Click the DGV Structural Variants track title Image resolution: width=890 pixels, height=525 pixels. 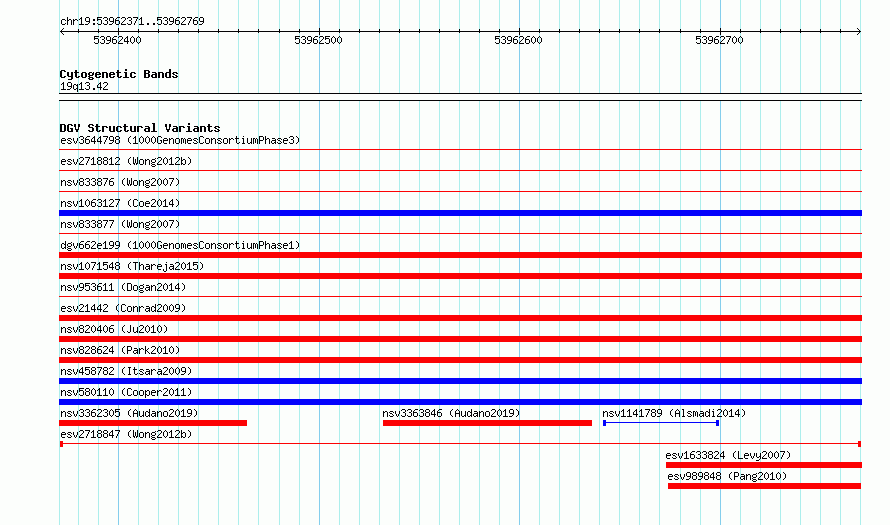(140, 128)
